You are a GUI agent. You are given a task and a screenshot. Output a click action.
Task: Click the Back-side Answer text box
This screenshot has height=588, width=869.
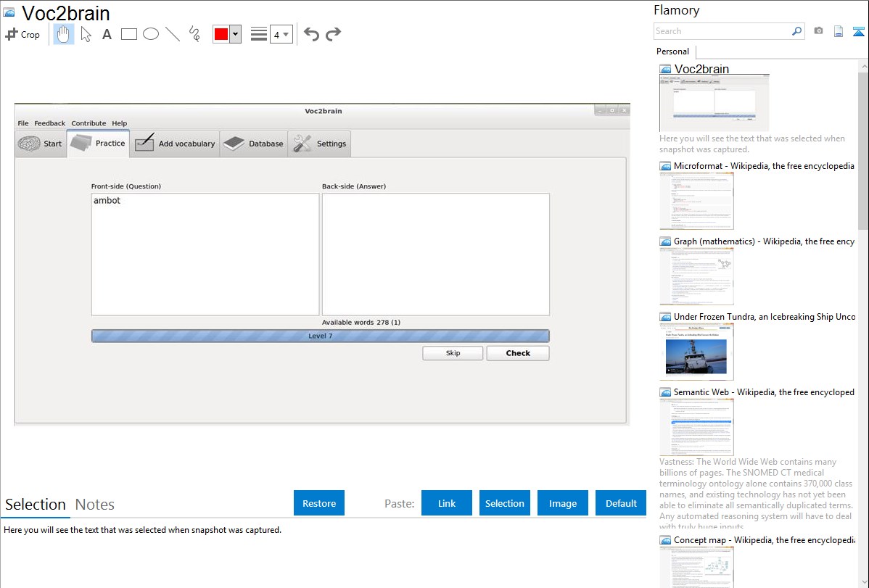[x=436, y=254]
